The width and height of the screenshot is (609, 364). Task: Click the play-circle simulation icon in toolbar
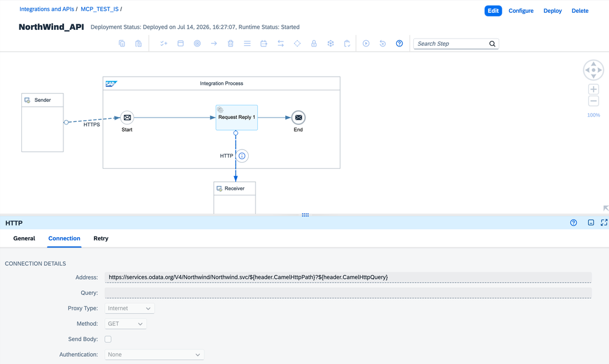pos(366,43)
